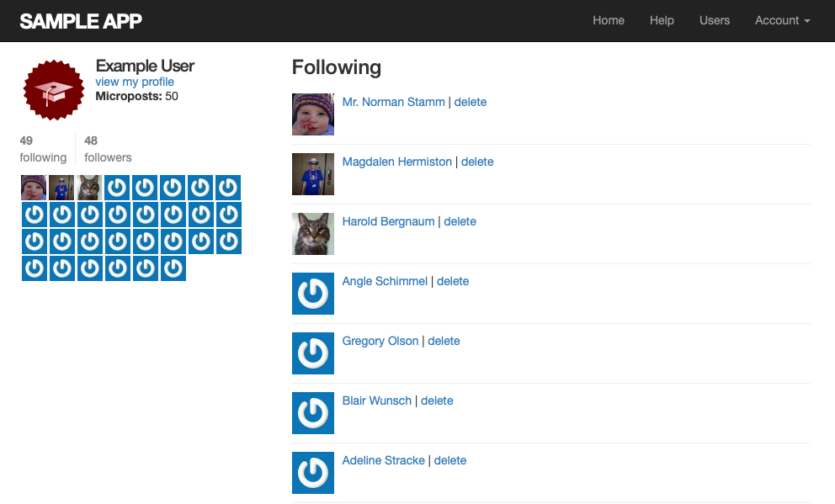
Task: Open the Help page from navbar
Action: (662, 21)
